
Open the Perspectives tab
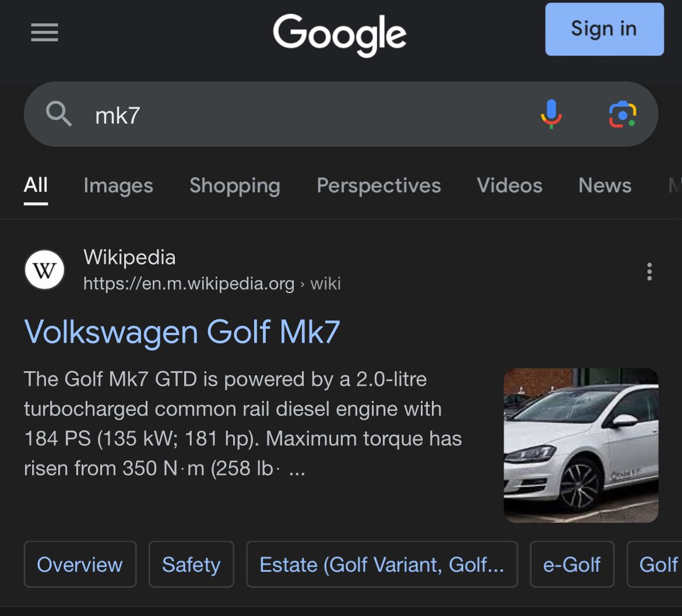coord(378,185)
